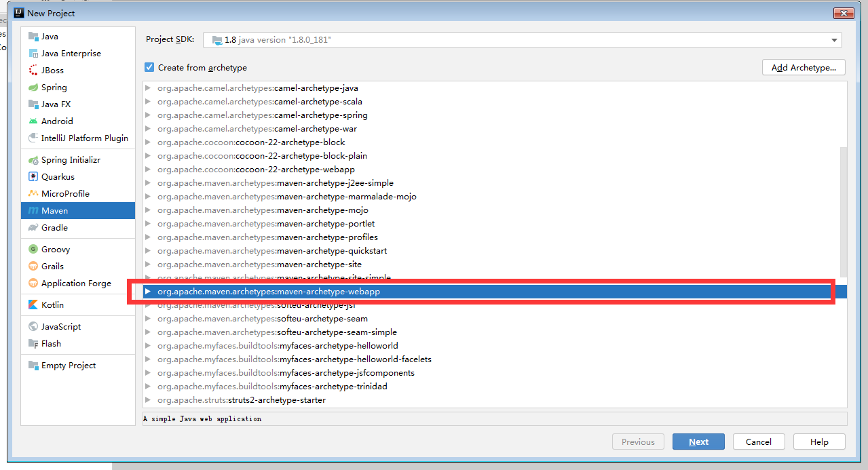Expand the maven-archetype-quickstart entry
Image resolution: width=868 pixels, height=470 pixels.
147,251
